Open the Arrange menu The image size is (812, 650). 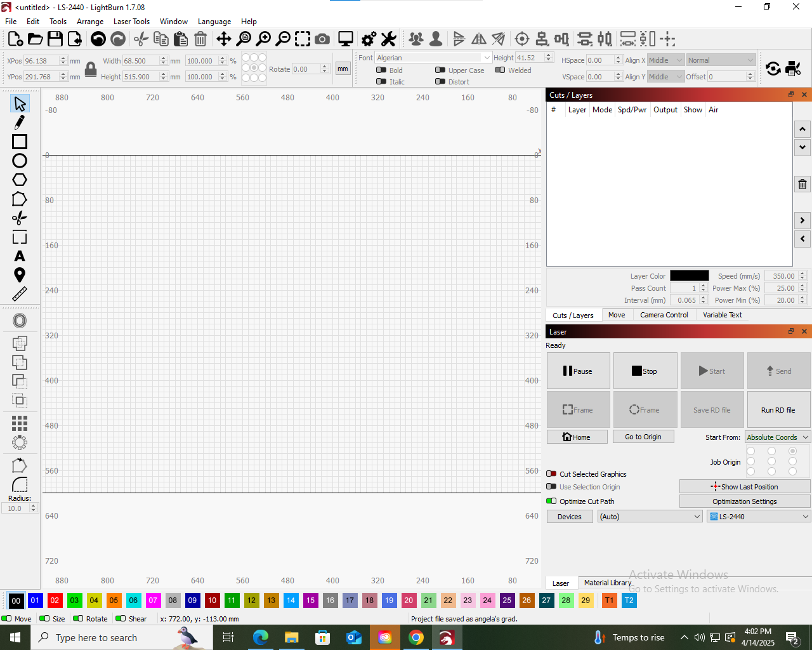[x=90, y=21]
